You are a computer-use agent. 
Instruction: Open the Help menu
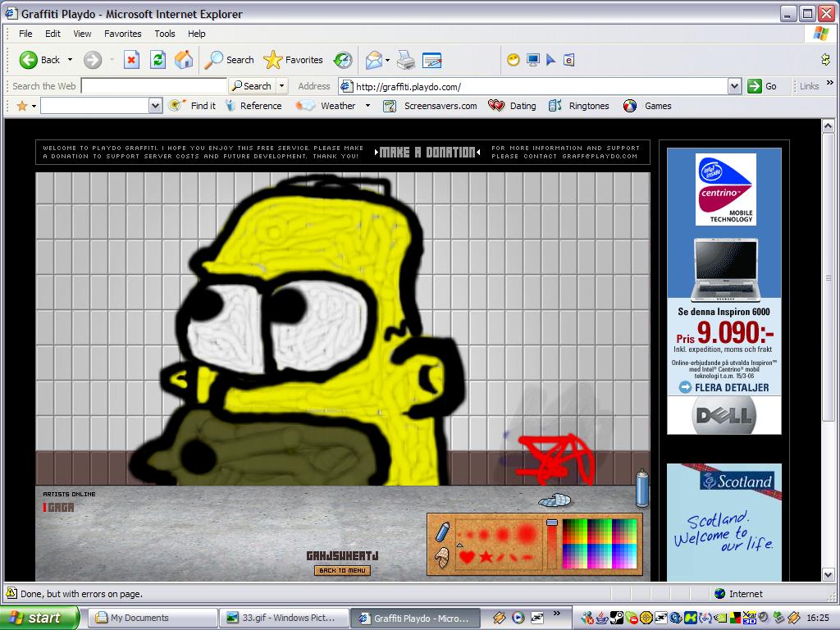(196, 33)
